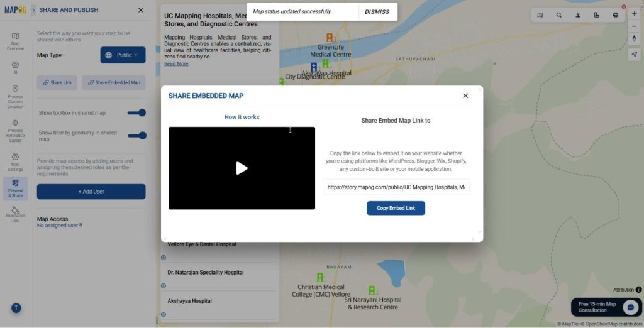Close the Share Embedded Map dialog
This screenshot has height=328, width=644.
[465, 96]
